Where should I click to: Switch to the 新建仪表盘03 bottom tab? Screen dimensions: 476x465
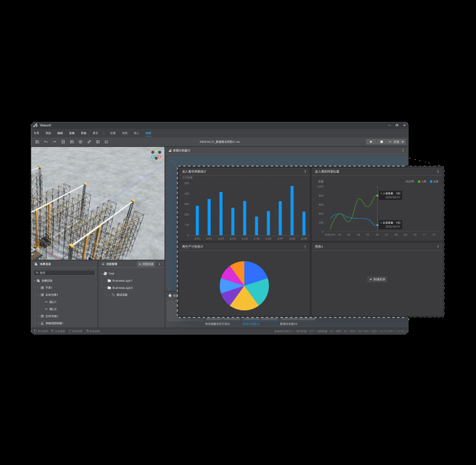tap(288, 324)
